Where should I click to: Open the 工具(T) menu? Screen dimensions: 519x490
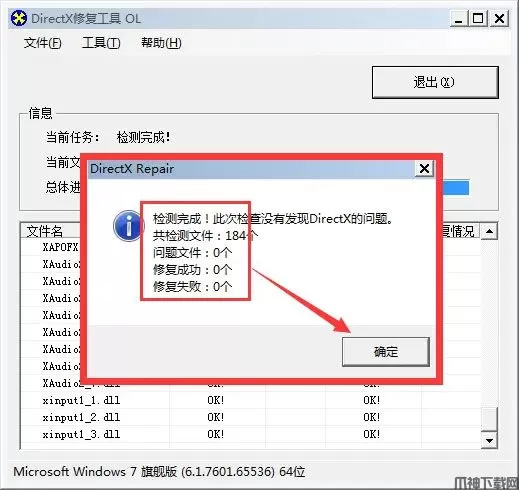coord(101,43)
